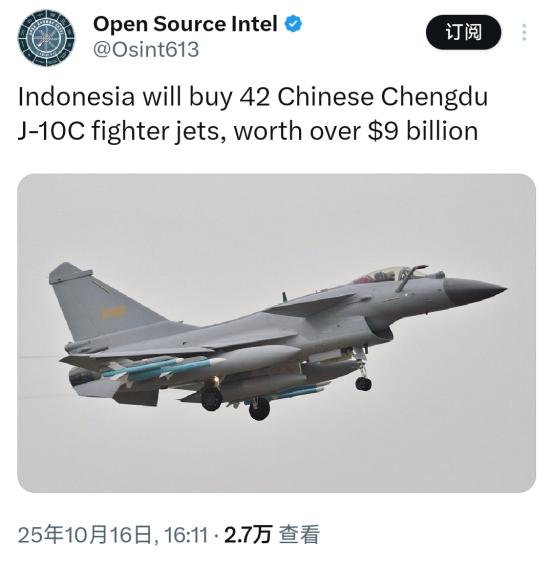Click the 16:11 post time
The image size is (553, 563).
pos(186,535)
